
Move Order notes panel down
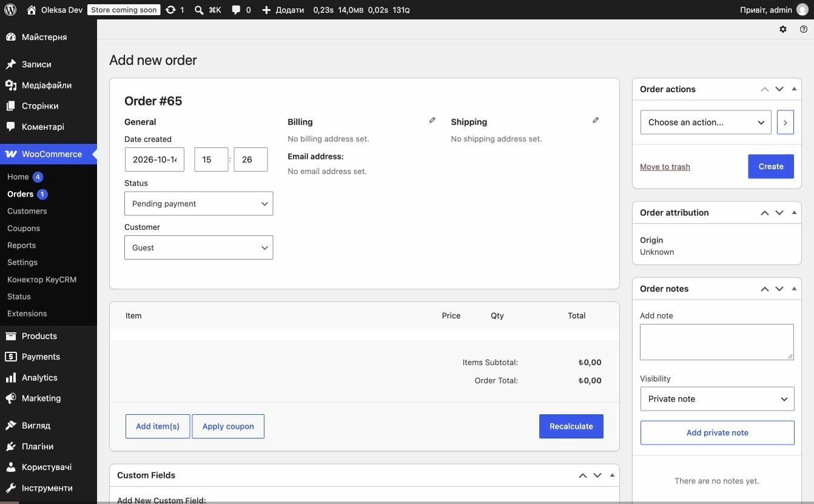pos(779,289)
